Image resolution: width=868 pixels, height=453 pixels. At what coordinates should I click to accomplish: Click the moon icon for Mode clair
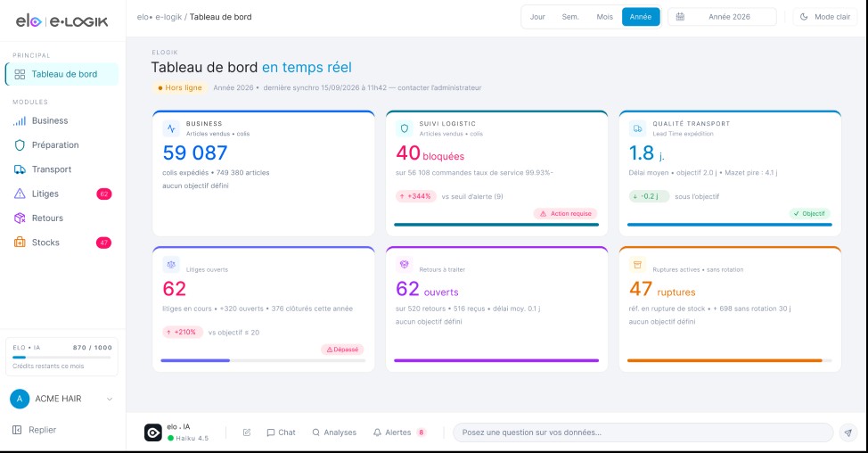pyautogui.click(x=804, y=17)
